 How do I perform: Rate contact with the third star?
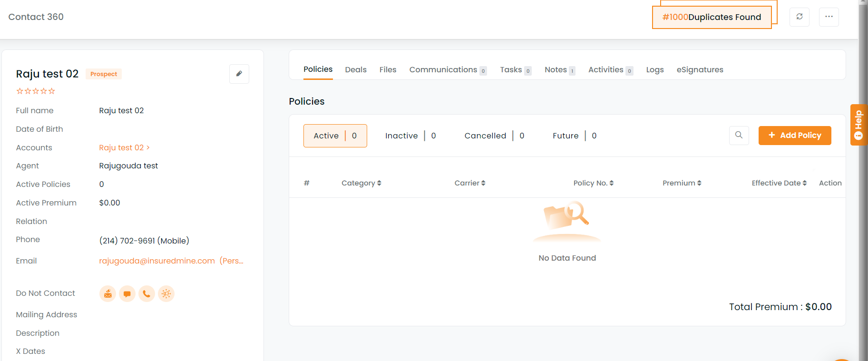pyautogui.click(x=36, y=91)
